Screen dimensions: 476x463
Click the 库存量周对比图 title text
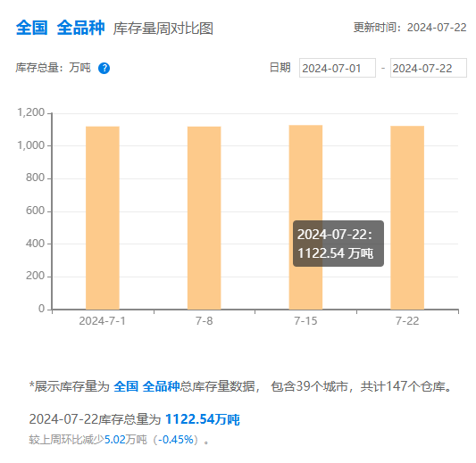click(163, 29)
